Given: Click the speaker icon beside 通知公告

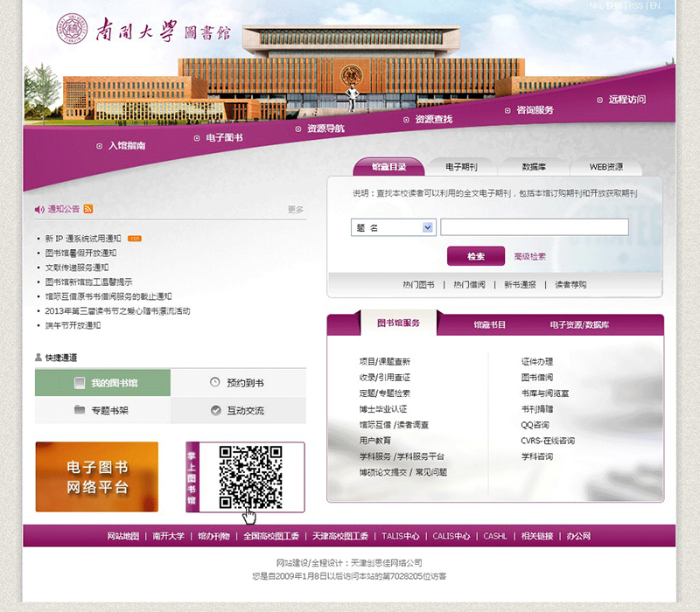Looking at the screenshot, I should point(38,210).
